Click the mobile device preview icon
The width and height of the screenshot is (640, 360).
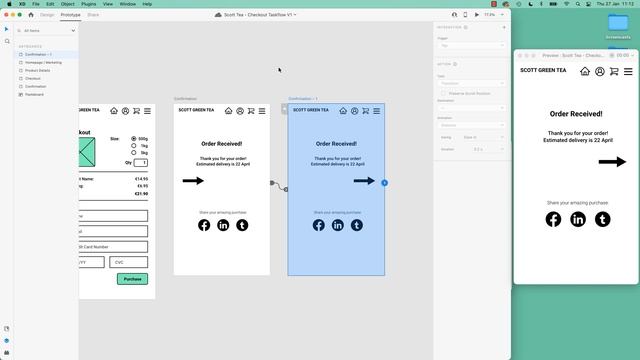click(x=465, y=15)
